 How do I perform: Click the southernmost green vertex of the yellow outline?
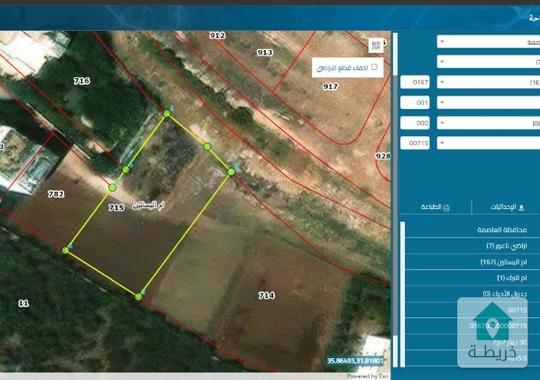click(x=138, y=297)
